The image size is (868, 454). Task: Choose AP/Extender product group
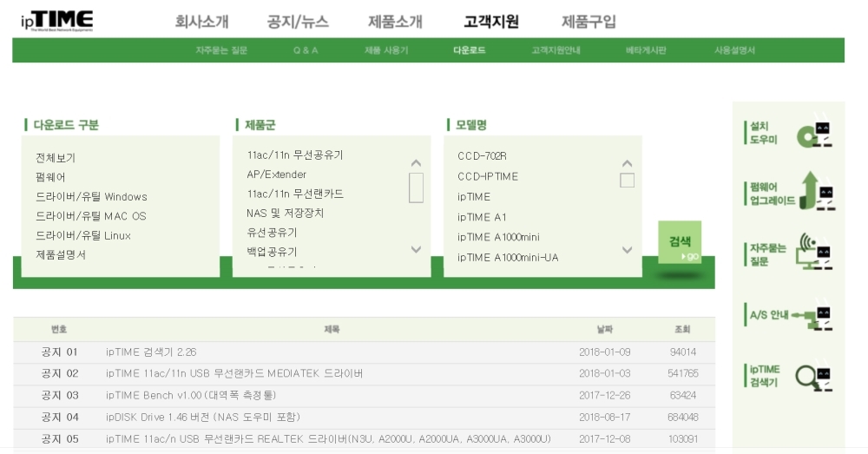[x=276, y=174]
